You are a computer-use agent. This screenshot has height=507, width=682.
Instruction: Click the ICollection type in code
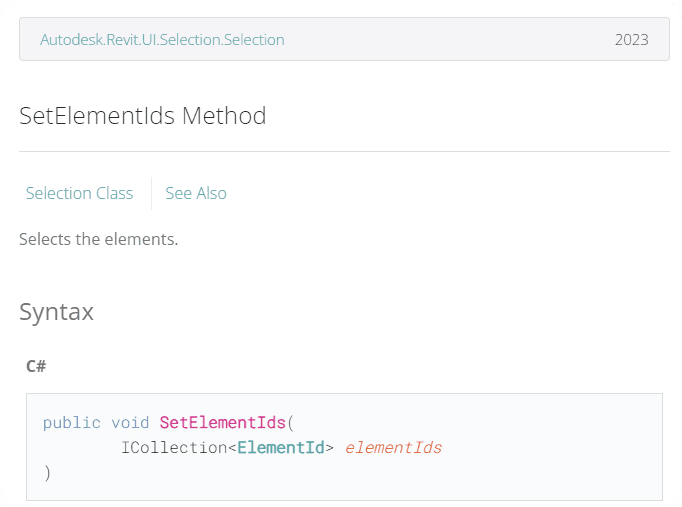click(174, 447)
